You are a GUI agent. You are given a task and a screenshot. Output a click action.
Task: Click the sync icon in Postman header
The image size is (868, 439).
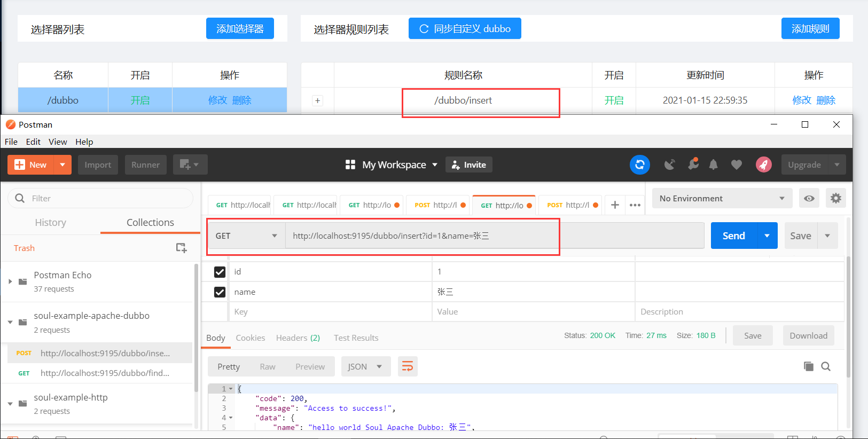(x=639, y=164)
